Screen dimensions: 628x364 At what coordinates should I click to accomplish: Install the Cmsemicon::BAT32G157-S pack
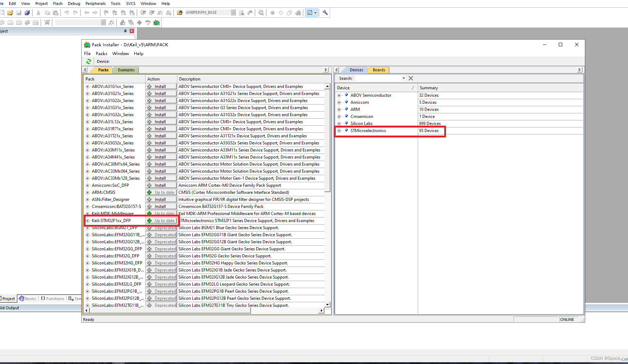pyautogui.click(x=161, y=207)
